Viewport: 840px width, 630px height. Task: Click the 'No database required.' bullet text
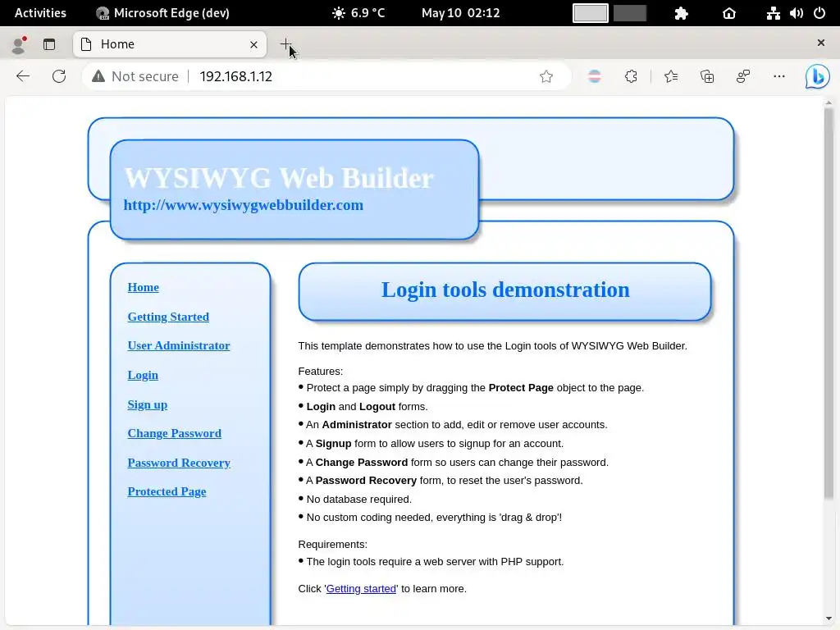359,500
